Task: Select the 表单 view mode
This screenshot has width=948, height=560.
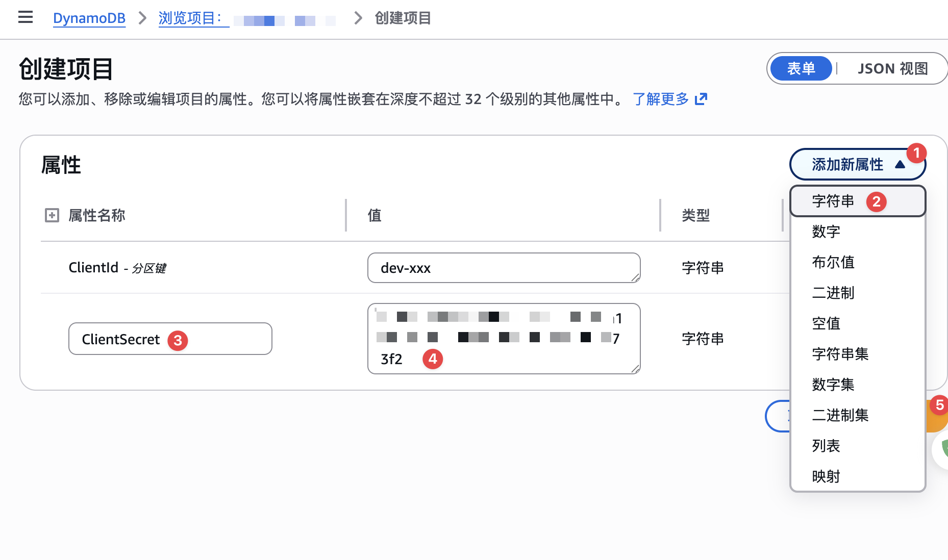Action: click(x=801, y=68)
